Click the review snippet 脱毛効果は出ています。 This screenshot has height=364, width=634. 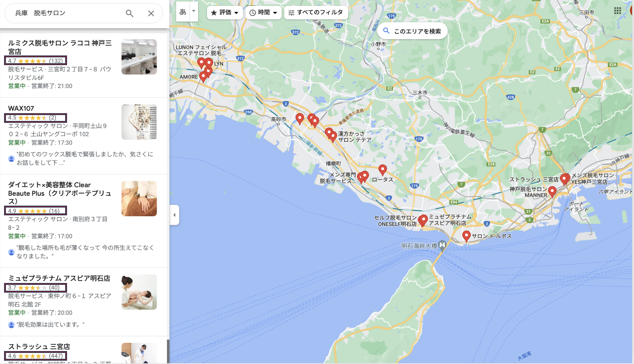tap(51, 324)
